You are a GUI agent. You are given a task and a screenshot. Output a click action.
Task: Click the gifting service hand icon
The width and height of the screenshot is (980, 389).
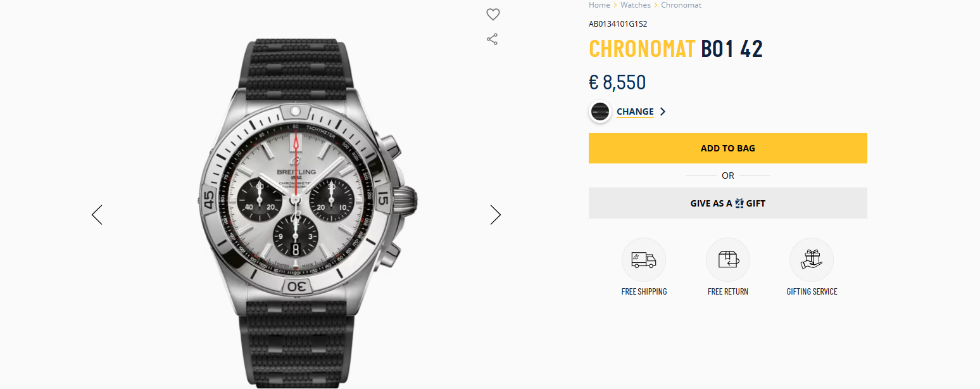coord(811,260)
